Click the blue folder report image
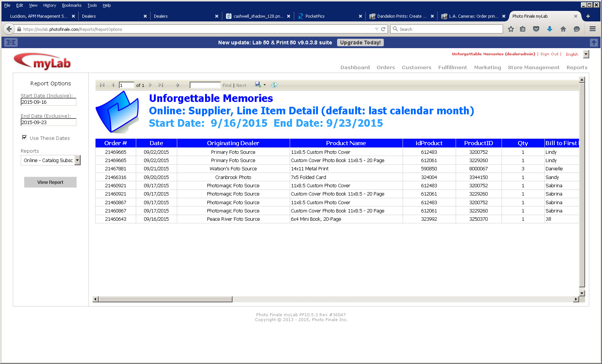This screenshot has width=602, height=364. (x=117, y=112)
